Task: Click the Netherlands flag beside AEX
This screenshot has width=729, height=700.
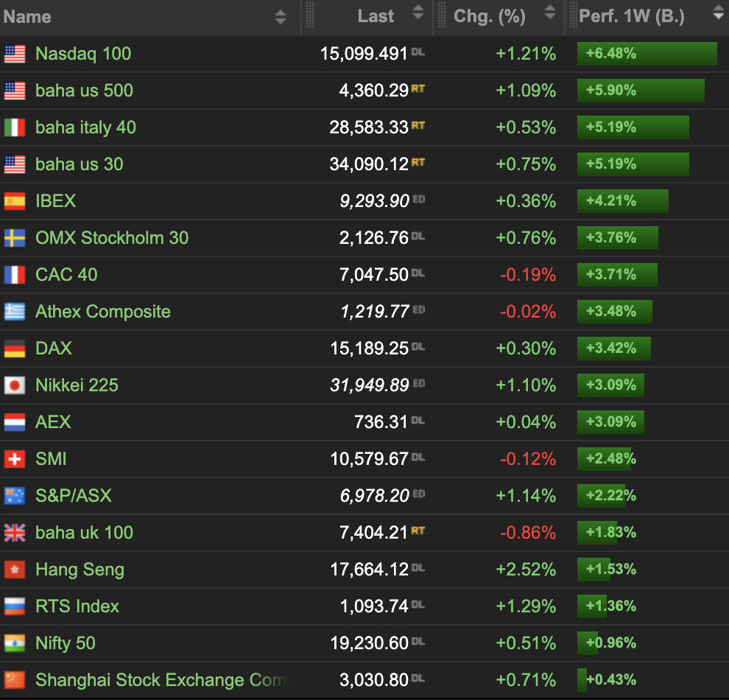Action: 15,422
